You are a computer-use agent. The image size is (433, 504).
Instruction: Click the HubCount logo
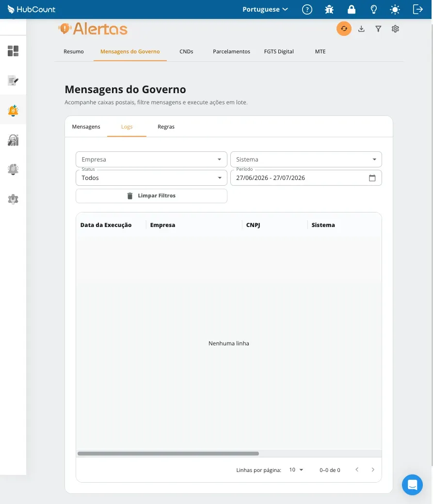32,9
